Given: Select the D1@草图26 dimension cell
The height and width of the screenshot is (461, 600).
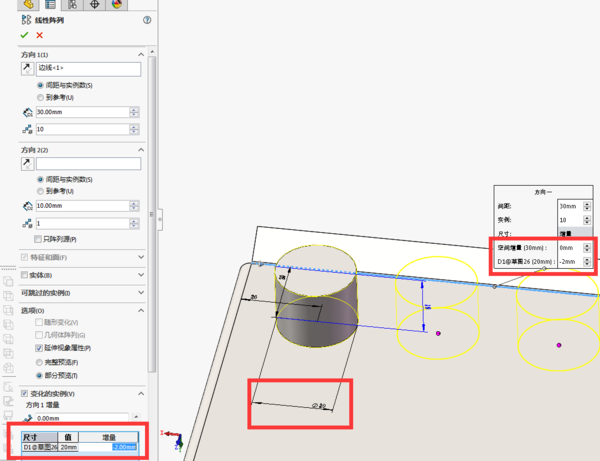Looking at the screenshot, I should (40, 447).
